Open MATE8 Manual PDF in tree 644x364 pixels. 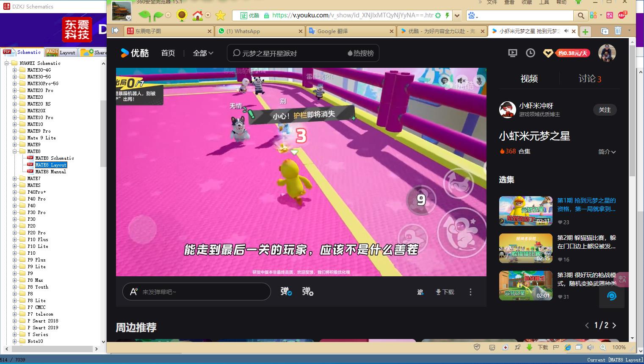point(50,172)
